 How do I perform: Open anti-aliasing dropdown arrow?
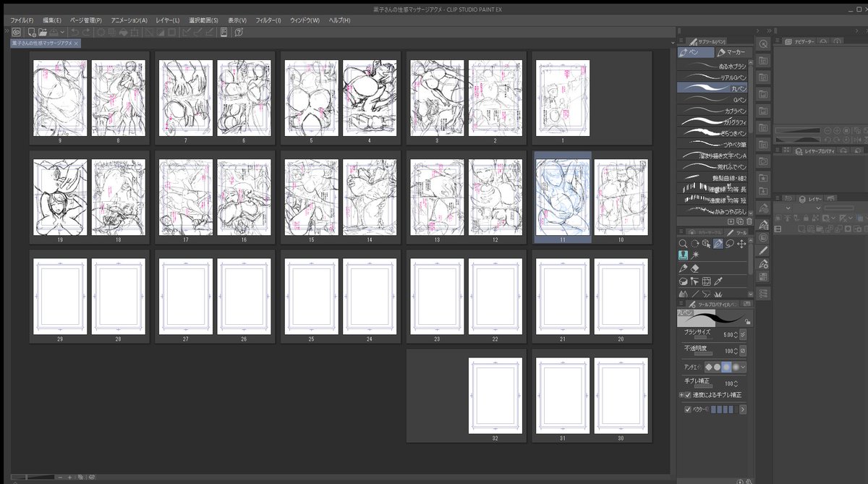pos(743,367)
